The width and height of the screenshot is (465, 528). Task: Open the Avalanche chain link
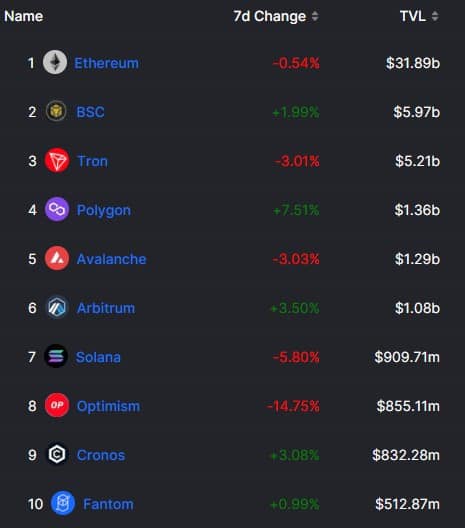(111, 259)
